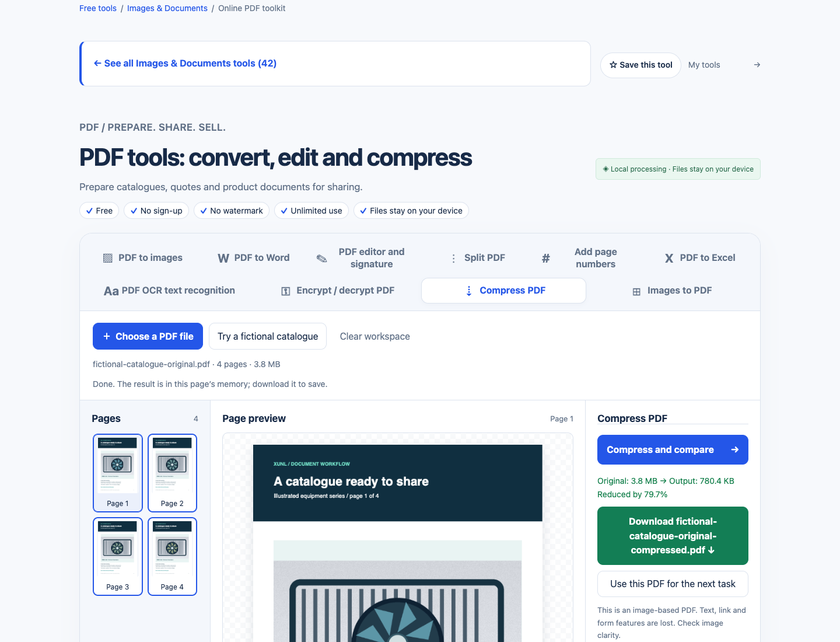Click the plus icon on Choose a PDF file
Viewport: 840px width, 642px height.
click(x=107, y=336)
